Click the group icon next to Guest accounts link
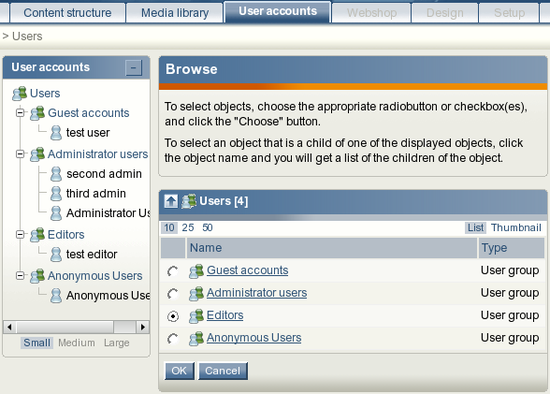550x394 pixels. (196, 271)
